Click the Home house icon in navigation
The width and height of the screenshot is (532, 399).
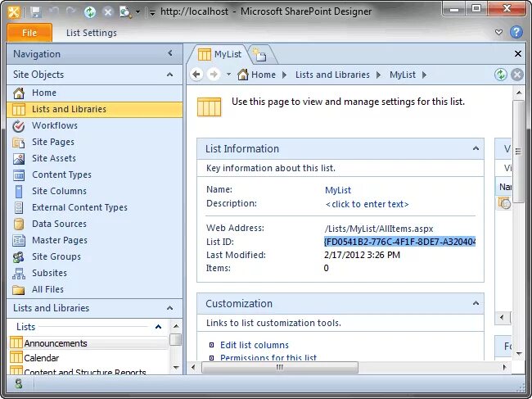tap(19, 93)
